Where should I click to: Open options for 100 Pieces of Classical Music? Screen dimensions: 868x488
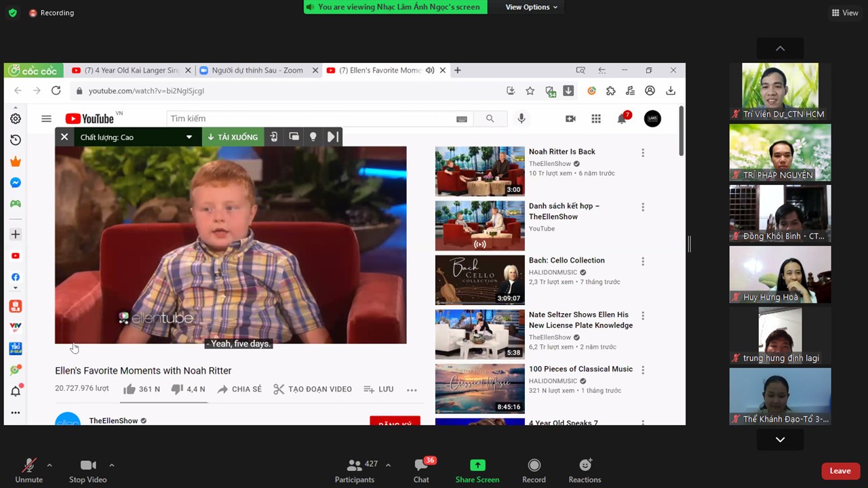(643, 370)
